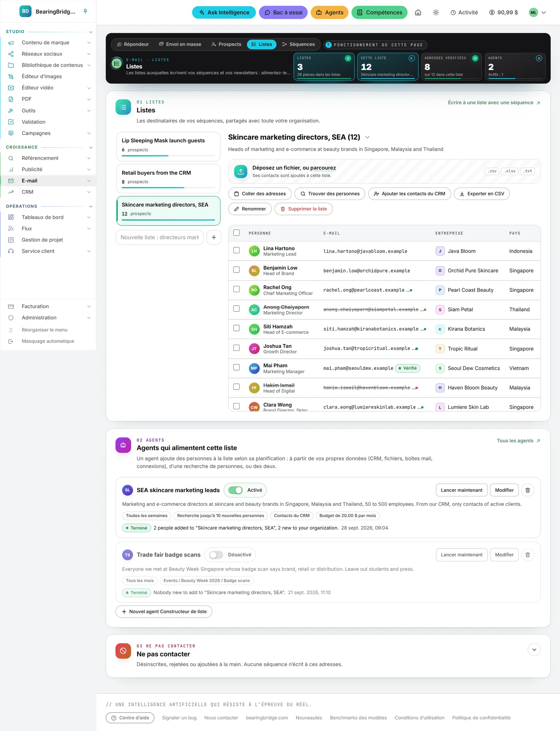Click the plus button to add new list

pos(214,237)
